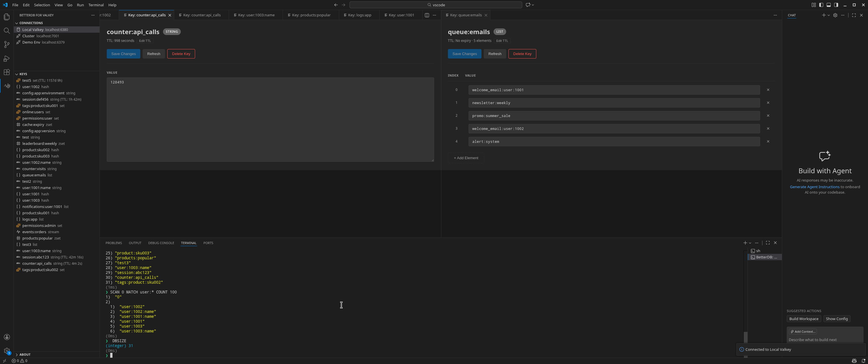Open the Search view in the activity bar
Viewport: 868px width, 364px height.
click(x=7, y=30)
